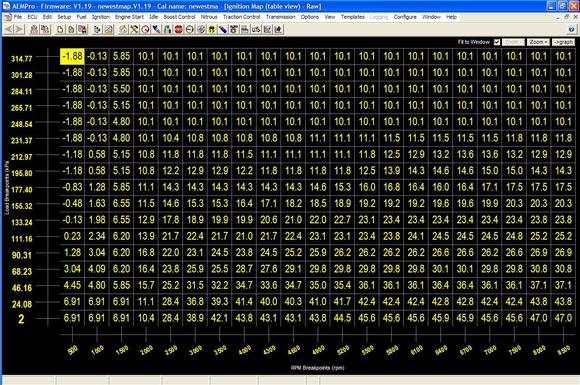Click the back arrow toolbar icon
The image size is (580, 385).
pyautogui.click(x=8, y=29)
